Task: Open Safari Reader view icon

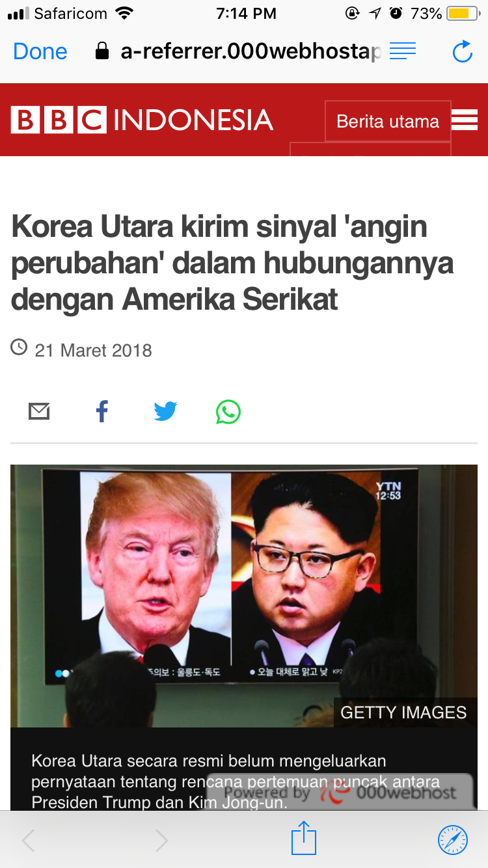Action: point(403,51)
